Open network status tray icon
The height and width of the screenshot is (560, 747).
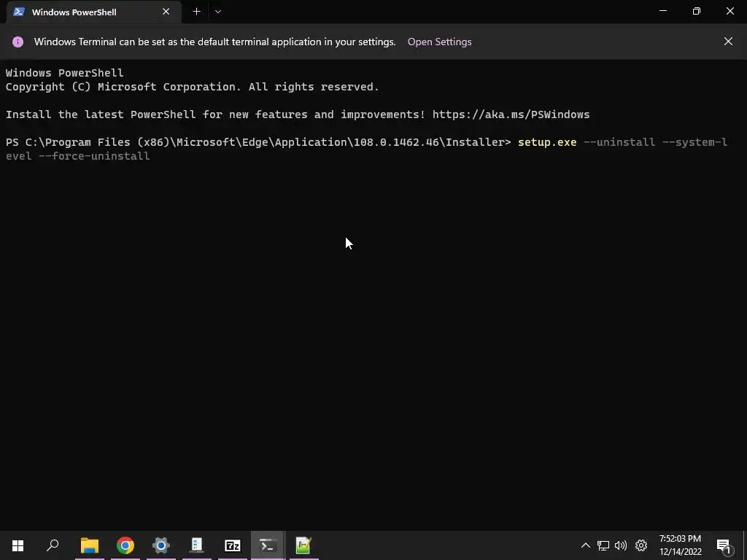pos(603,545)
